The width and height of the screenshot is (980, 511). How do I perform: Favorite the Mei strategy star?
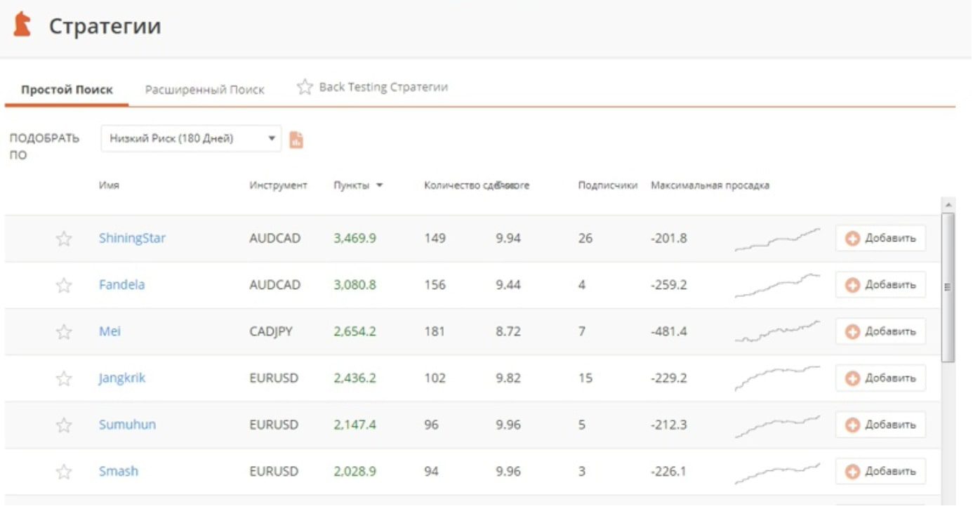point(64,332)
